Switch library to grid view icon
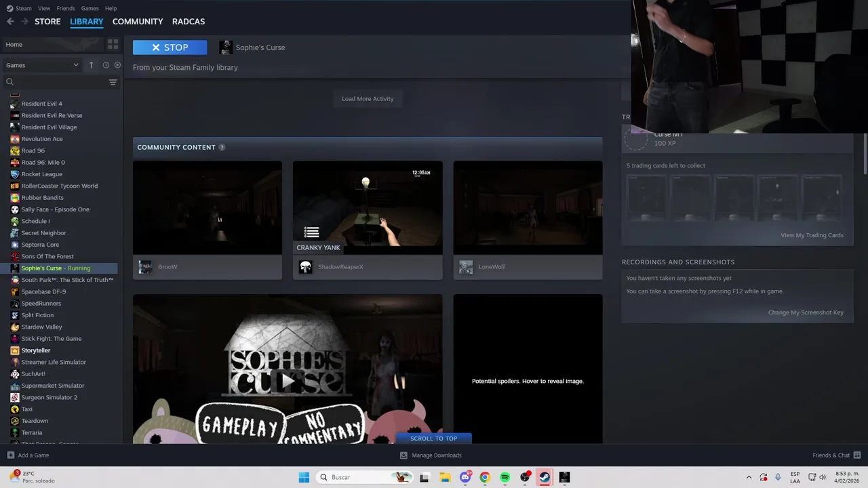 (113, 44)
